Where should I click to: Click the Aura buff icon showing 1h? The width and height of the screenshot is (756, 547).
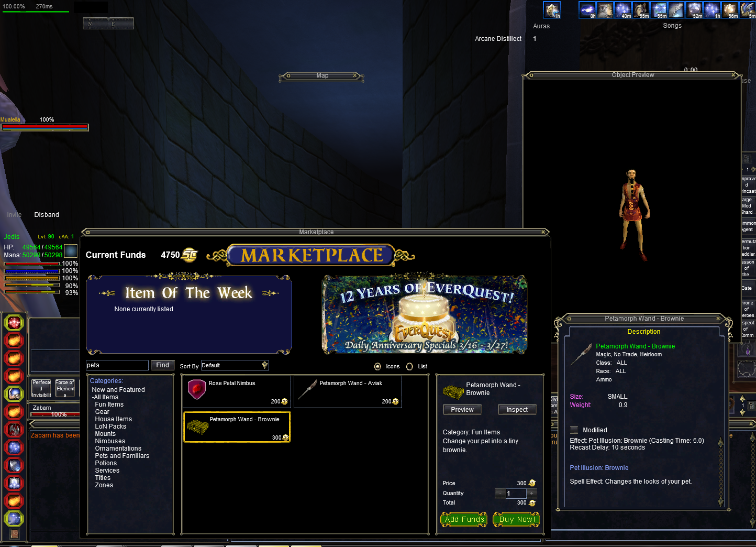coord(552,10)
